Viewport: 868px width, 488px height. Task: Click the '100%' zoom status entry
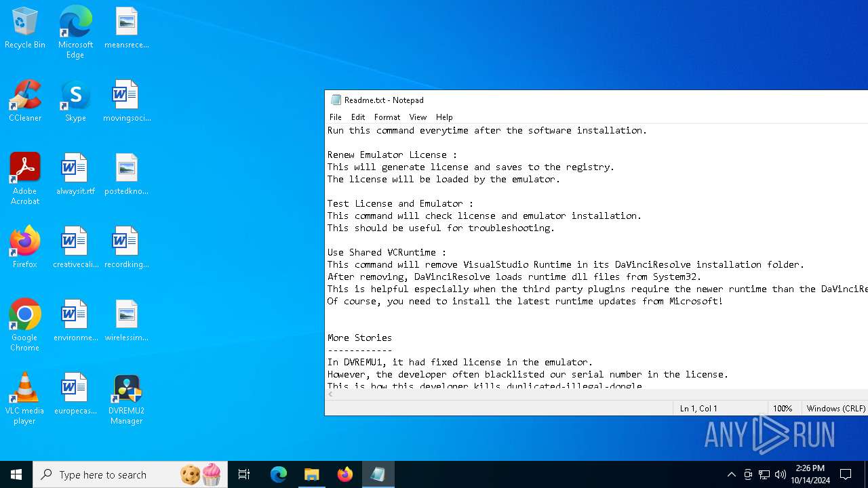[783, 409]
